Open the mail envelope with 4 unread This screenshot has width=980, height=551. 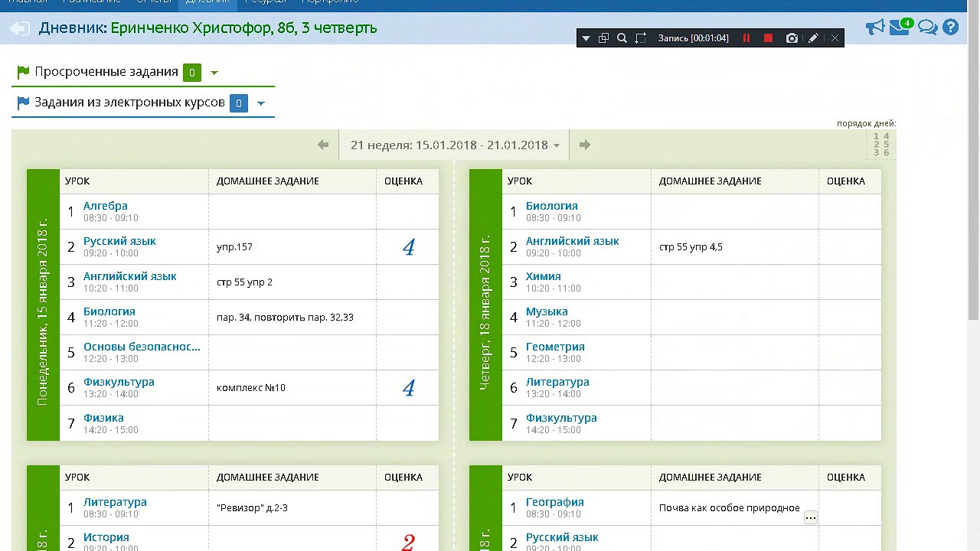click(x=900, y=27)
